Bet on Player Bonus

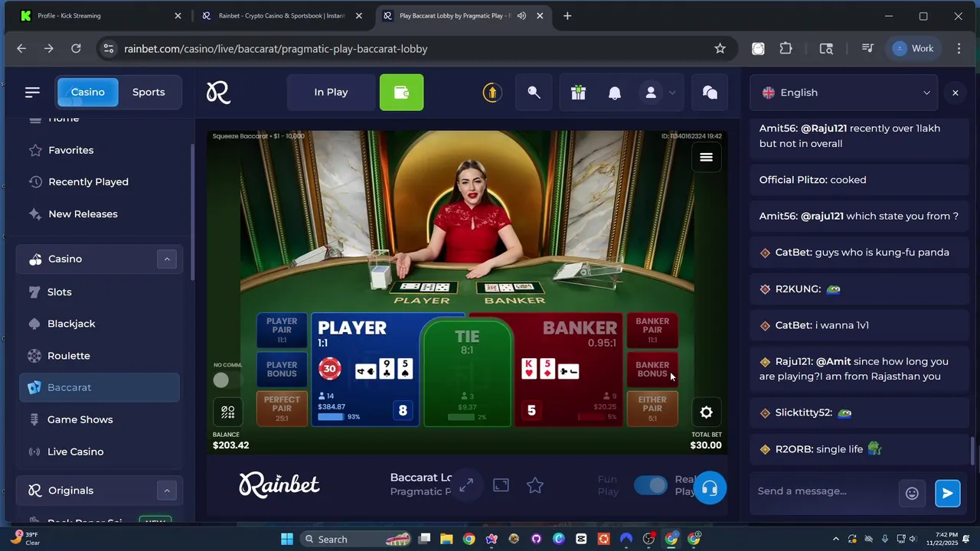coord(282,369)
